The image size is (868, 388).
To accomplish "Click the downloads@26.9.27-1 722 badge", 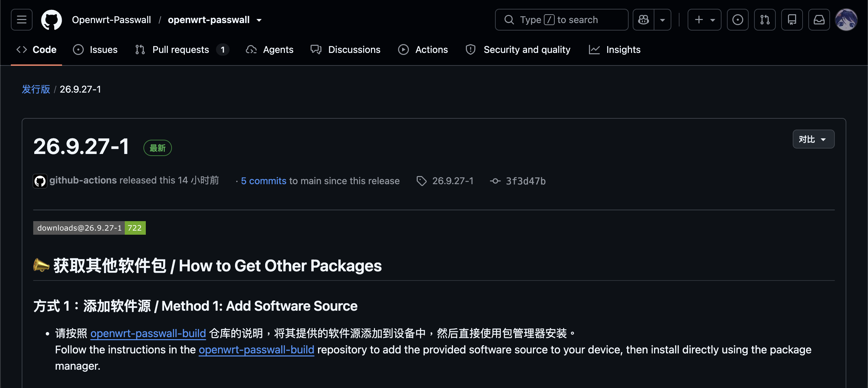I will click(x=90, y=228).
